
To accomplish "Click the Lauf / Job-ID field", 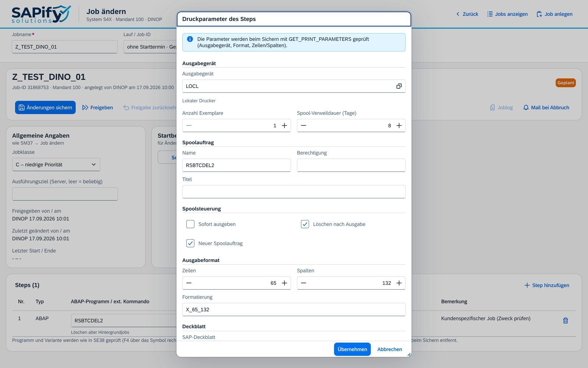I will pyautogui.click(x=150, y=47).
